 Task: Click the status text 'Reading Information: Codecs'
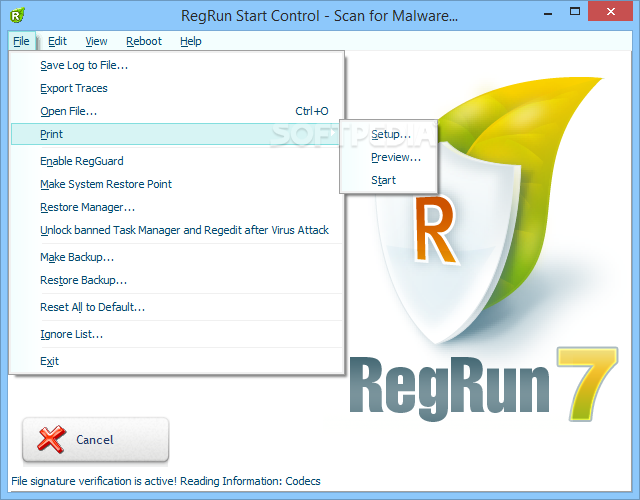click(250, 481)
